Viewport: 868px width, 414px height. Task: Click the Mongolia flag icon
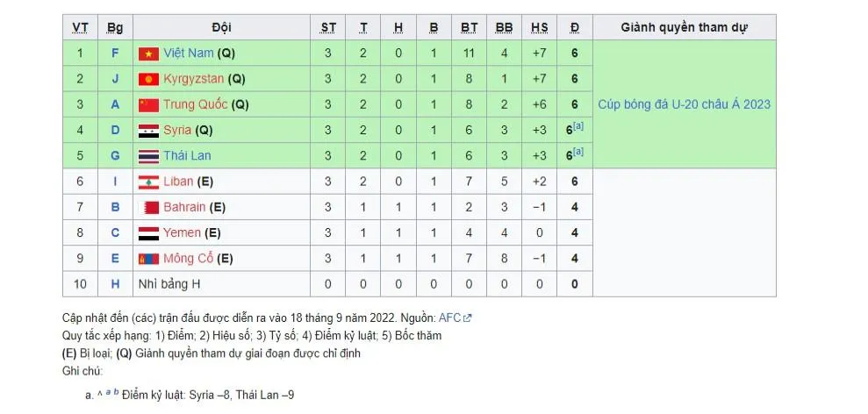point(148,259)
